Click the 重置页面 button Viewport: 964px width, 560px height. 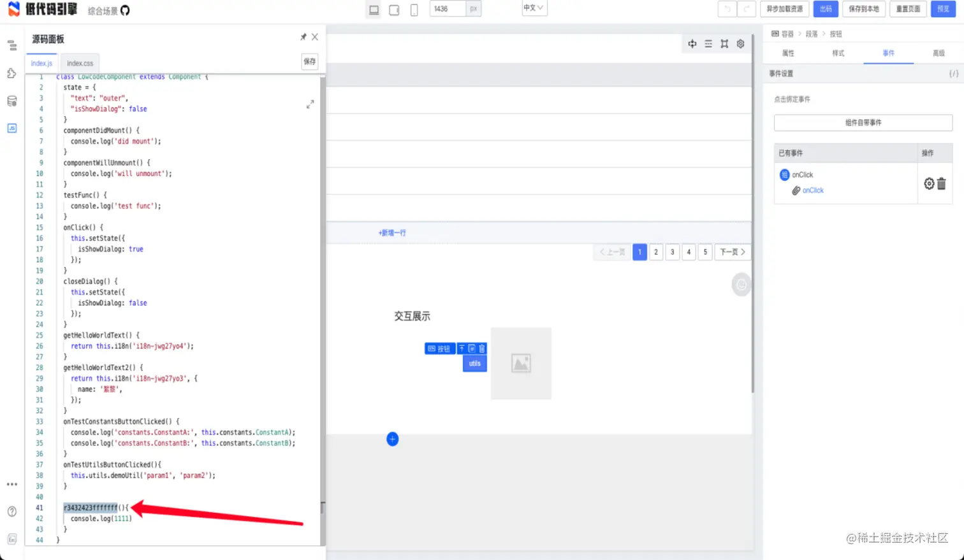coord(908,9)
